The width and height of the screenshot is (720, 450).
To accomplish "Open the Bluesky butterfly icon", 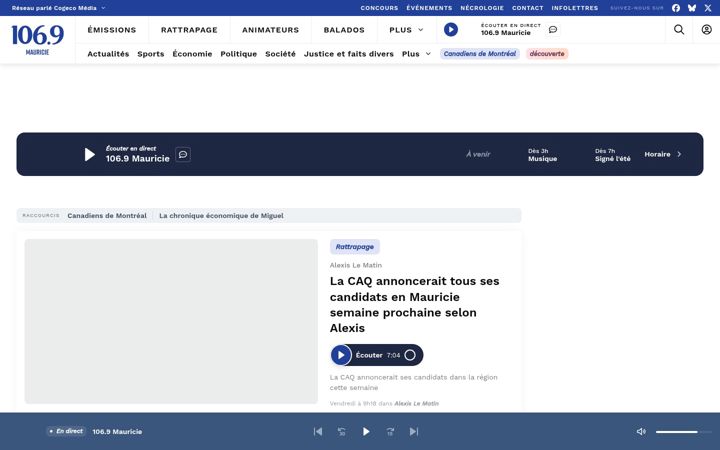I will [692, 8].
